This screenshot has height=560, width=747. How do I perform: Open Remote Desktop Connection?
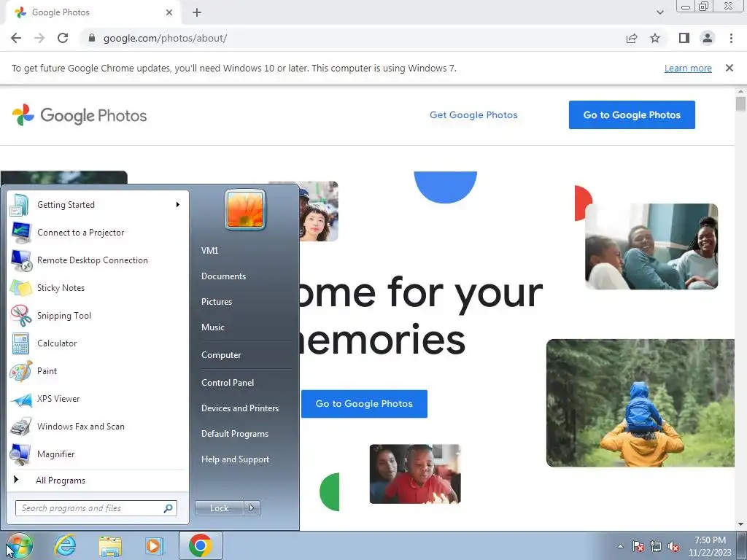click(x=97, y=260)
